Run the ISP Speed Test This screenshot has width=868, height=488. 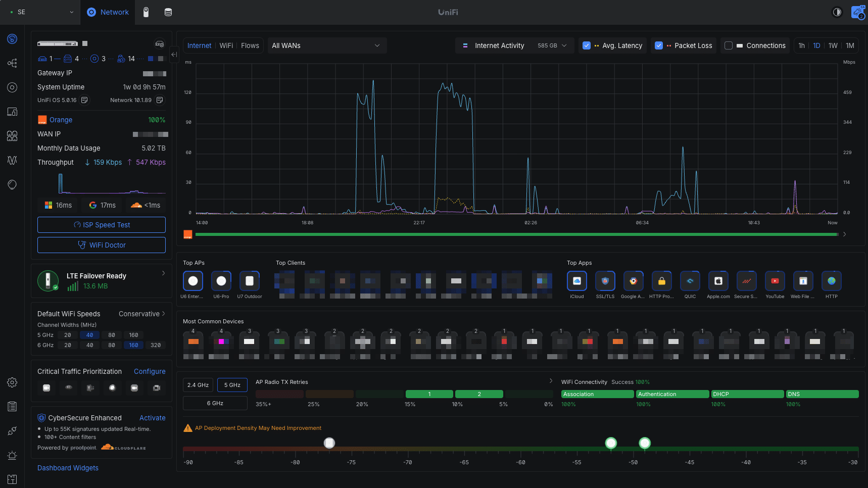101,225
